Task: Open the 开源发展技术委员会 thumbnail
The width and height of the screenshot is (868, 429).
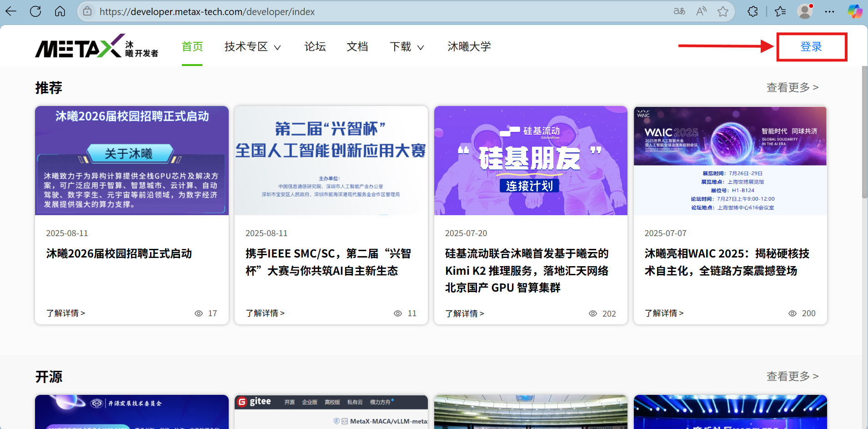Action: (x=132, y=412)
